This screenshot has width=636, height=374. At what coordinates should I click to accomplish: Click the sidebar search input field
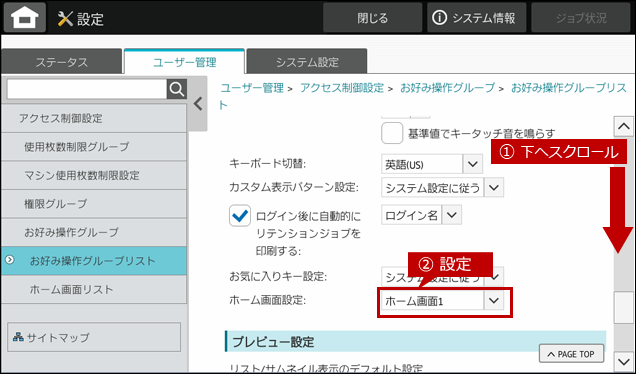[86, 89]
